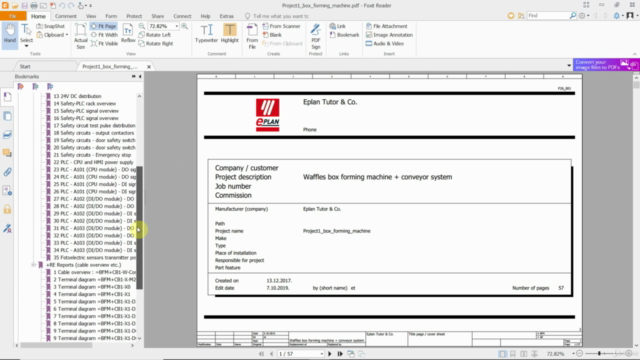
Task: Click the zoom in magnifier in ribbon
Action: click(x=185, y=26)
